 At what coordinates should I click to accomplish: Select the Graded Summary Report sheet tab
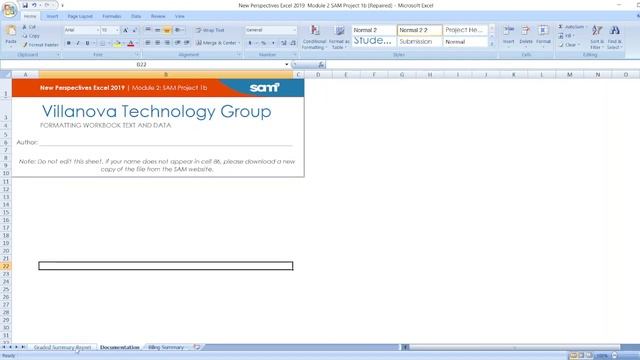(x=62, y=347)
